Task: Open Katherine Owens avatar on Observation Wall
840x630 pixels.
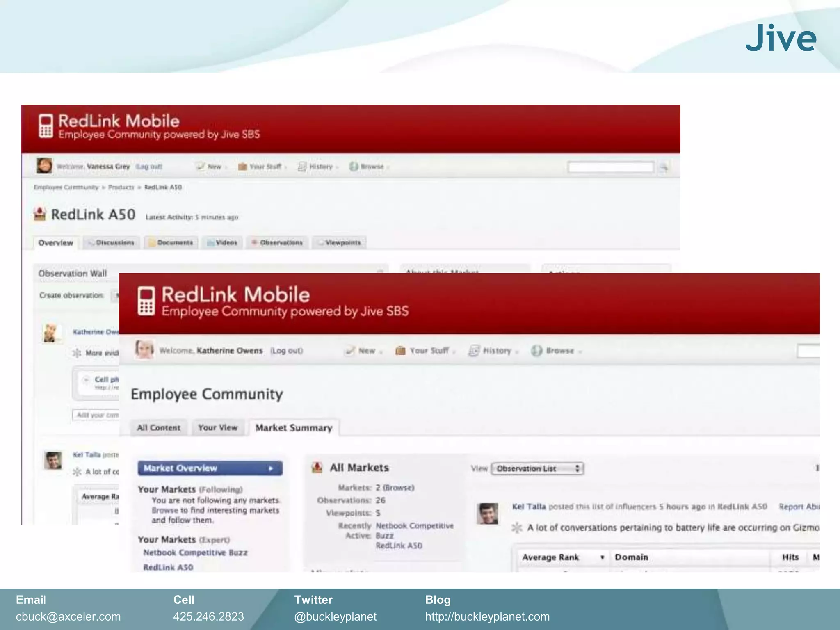Action: (x=51, y=333)
